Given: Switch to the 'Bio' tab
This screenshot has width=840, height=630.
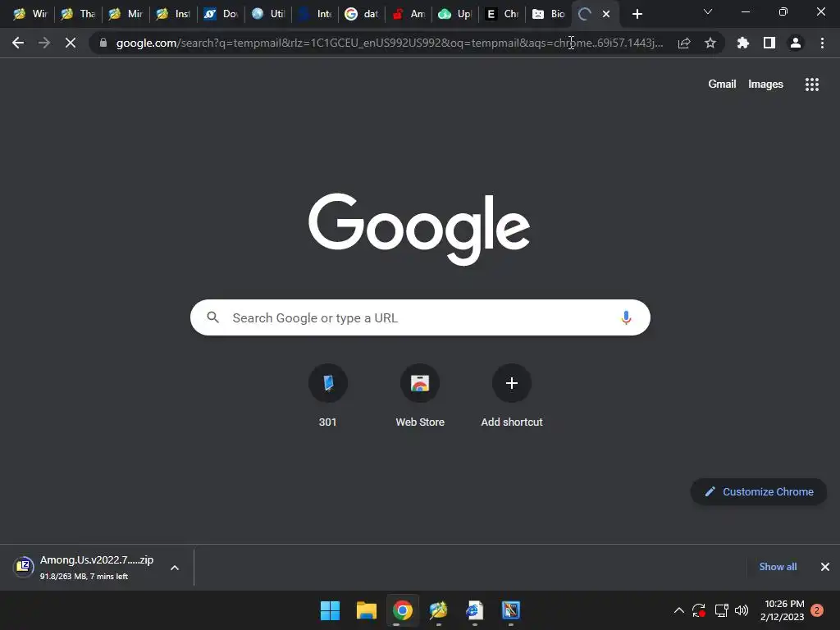Looking at the screenshot, I should [x=549, y=14].
